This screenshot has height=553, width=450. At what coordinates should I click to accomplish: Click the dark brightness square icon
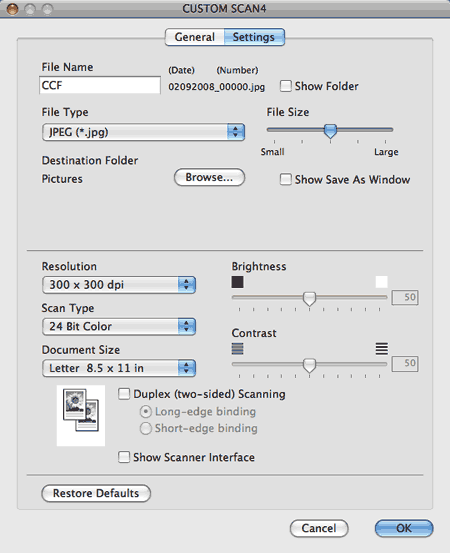[x=237, y=282]
